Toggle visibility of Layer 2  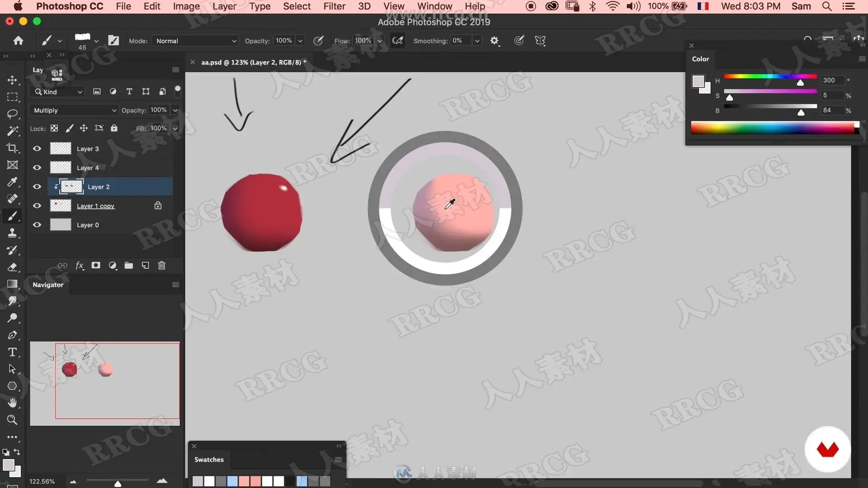coord(37,187)
